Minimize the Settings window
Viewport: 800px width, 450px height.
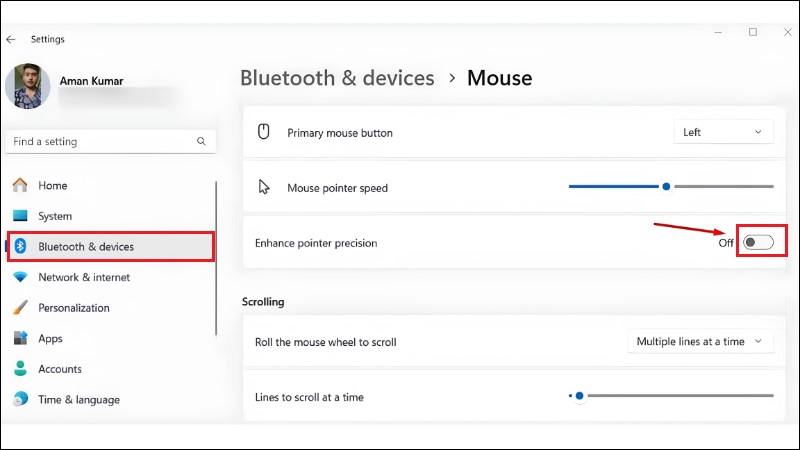(x=718, y=32)
